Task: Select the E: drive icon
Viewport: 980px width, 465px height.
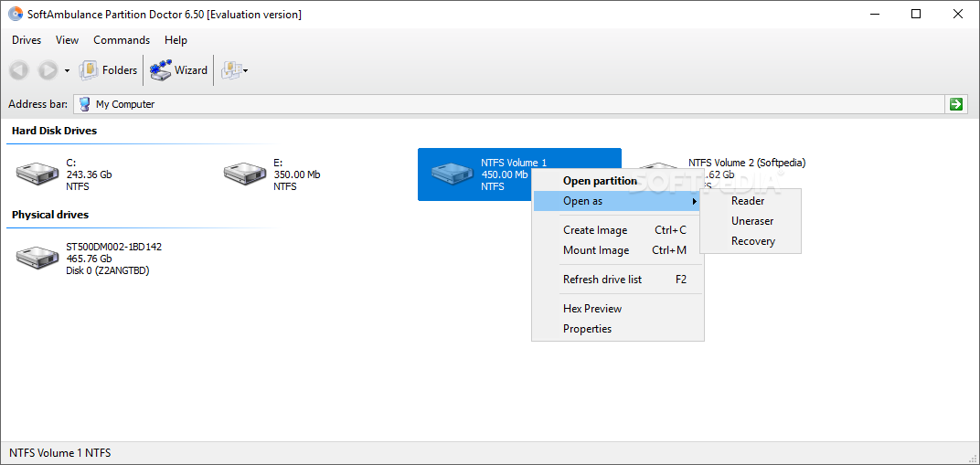Action: 245,174
